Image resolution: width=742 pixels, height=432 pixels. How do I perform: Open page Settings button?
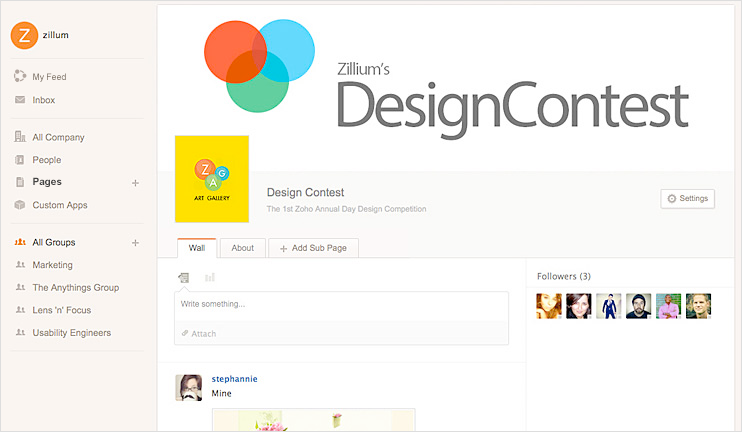click(688, 199)
